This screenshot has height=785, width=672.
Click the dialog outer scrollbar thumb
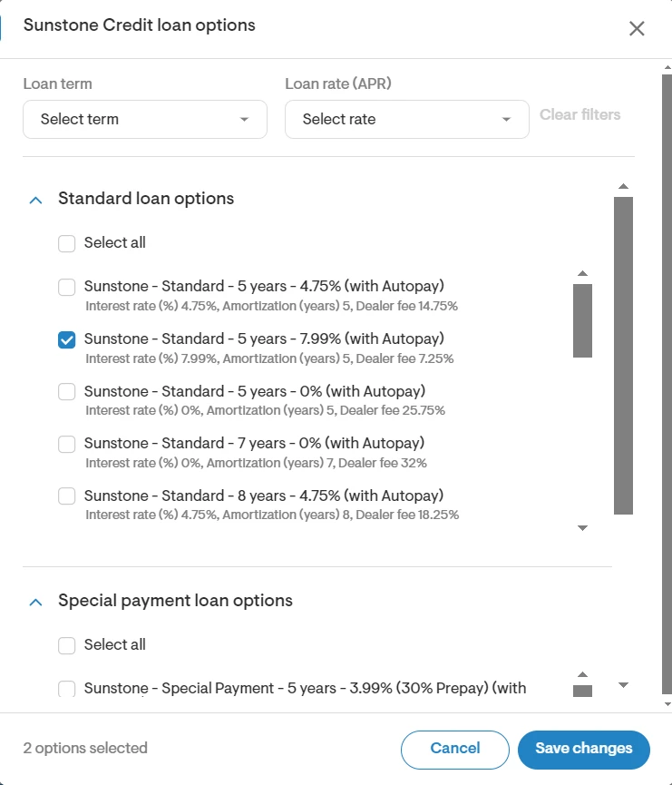[667, 384]
